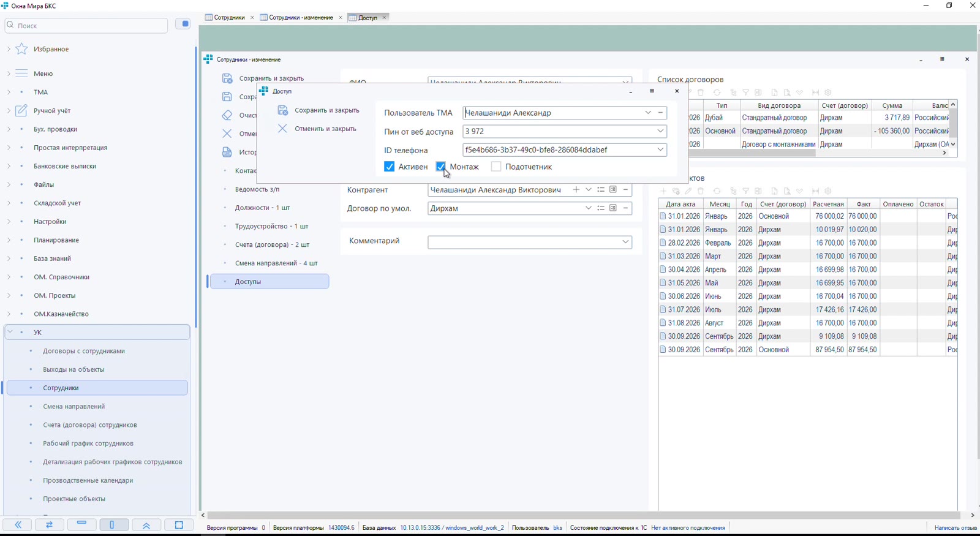Toggle the blue switch next to search field
This screenshot has height=536, width=980.
[183, 24]
